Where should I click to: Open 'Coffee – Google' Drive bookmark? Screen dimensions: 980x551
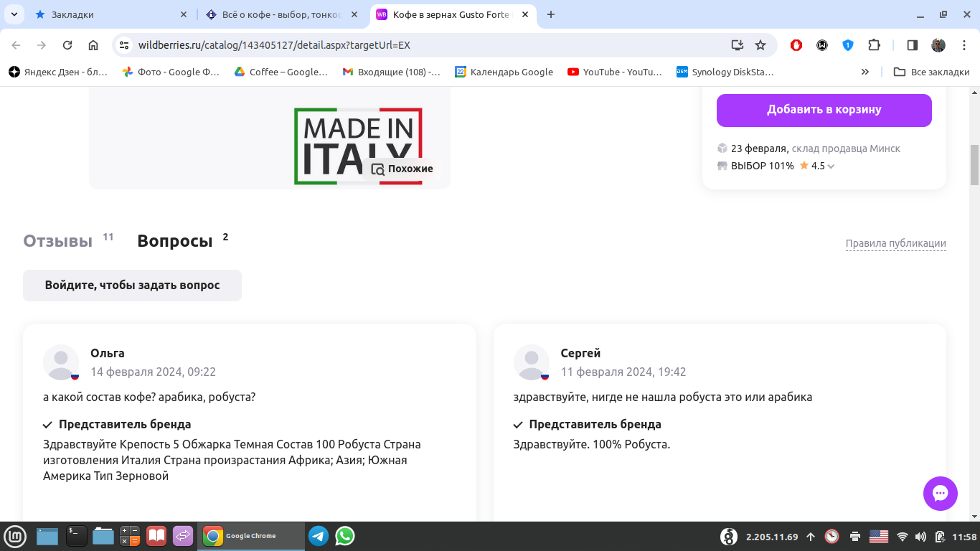(281, 72)
